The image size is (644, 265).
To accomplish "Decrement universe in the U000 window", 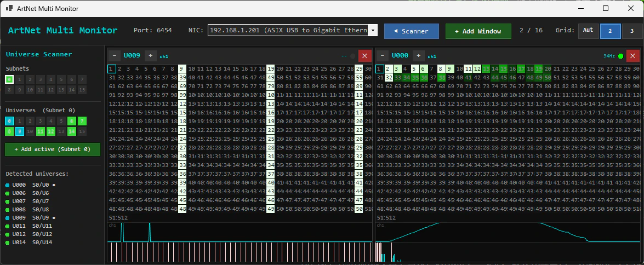I will (x=383, y=56).
